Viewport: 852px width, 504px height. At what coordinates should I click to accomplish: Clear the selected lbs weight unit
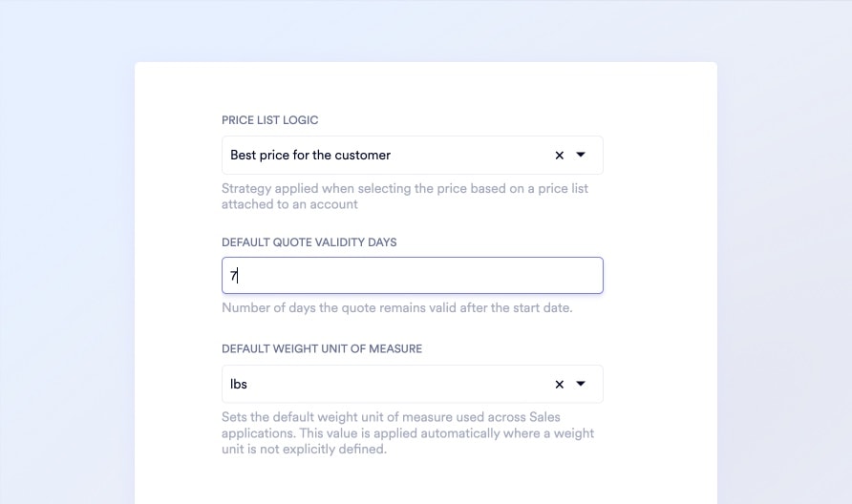[x=560, y=384]
